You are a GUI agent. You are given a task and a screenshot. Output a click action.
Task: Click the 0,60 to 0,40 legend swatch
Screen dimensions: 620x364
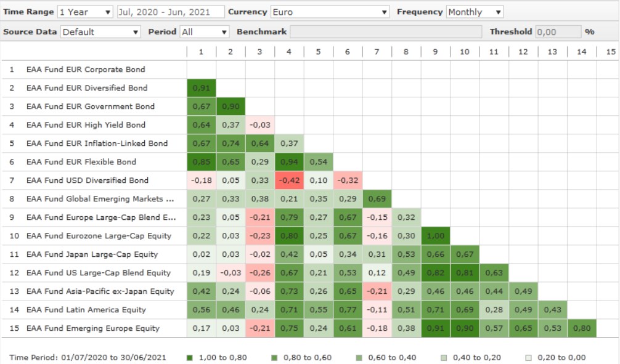359,358
